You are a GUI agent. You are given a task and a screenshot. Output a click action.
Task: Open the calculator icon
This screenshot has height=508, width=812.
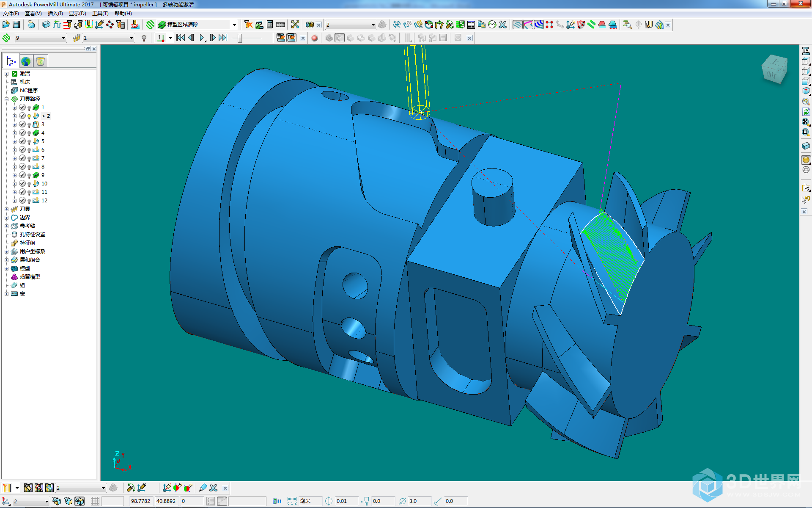pos(270,25)
